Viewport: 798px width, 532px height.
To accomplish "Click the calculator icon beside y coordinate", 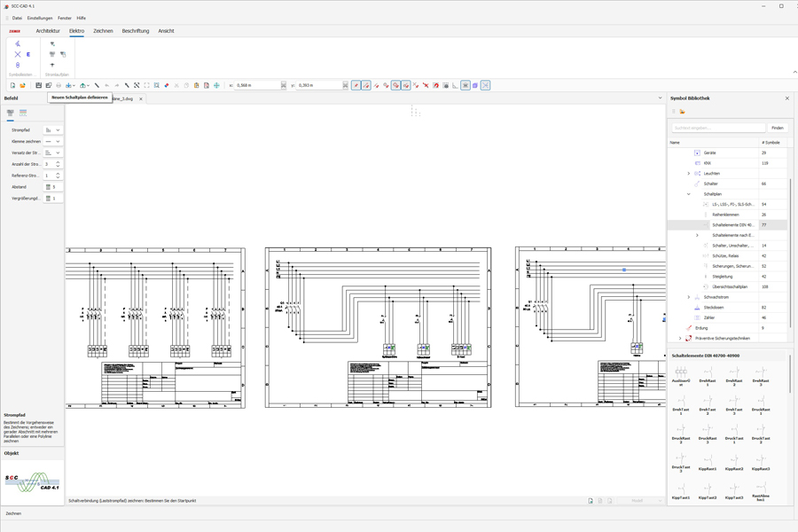I will click(345, 85).
